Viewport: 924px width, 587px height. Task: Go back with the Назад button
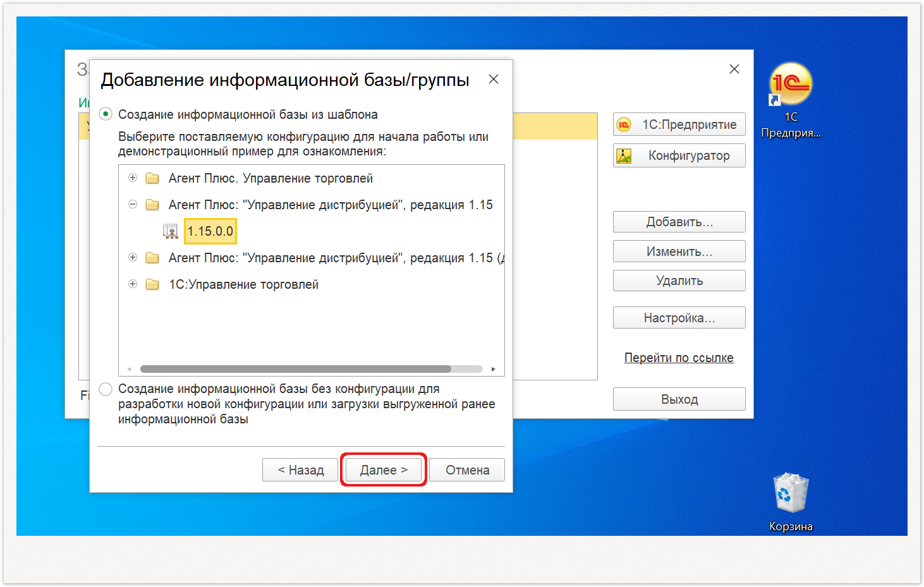(300, 470)
